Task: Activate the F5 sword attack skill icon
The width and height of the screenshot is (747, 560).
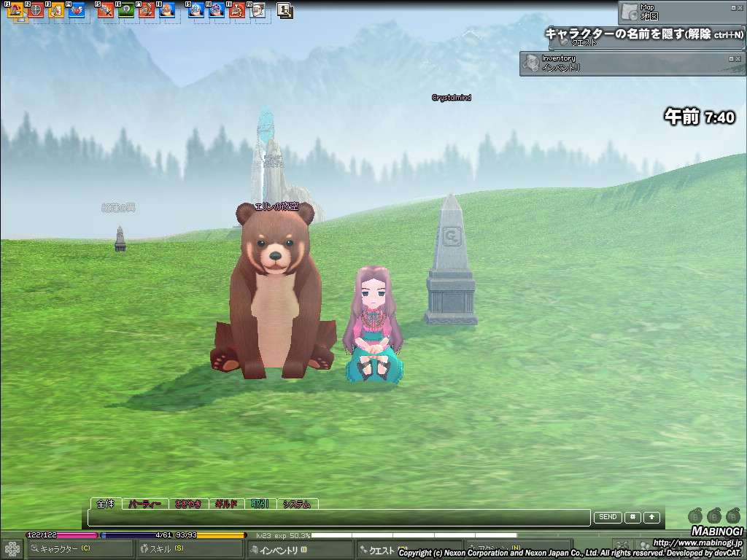Action: 105,10
